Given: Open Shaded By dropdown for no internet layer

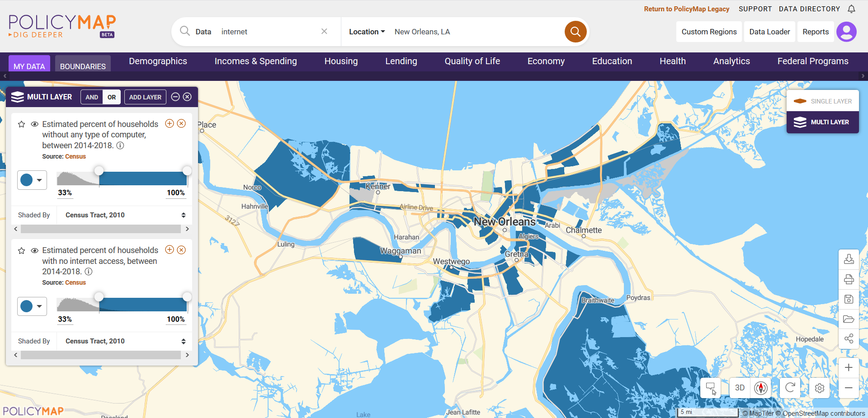Looking at the screenshot, I should click(124, 341).
